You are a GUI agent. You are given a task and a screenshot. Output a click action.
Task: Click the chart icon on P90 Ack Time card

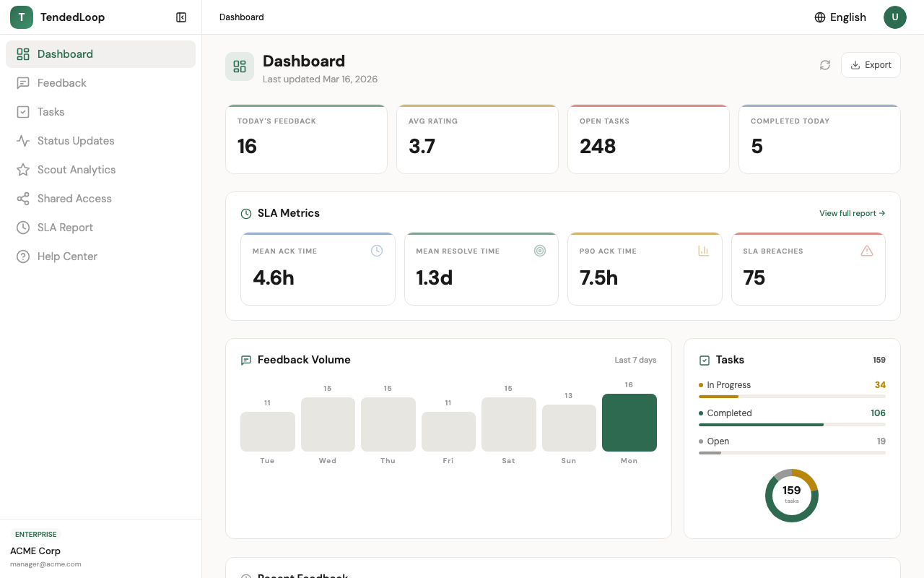tap(704, 251)
